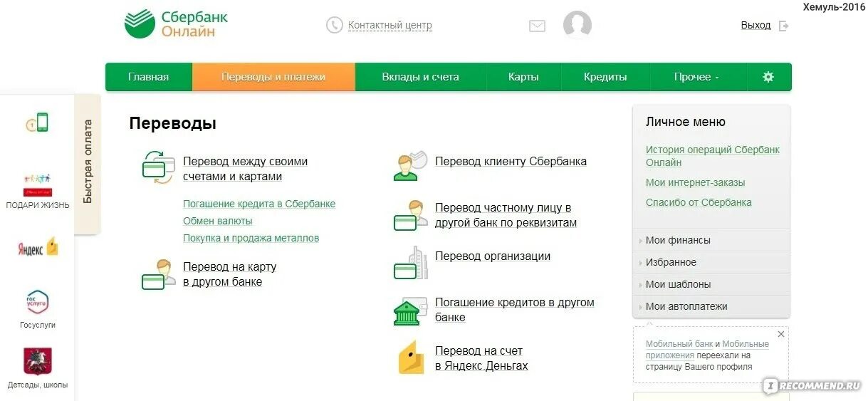Open Перевод на карту в другом банке
Image resolution: width=868 pixels, height=401 pixels.
coord(229,274)
